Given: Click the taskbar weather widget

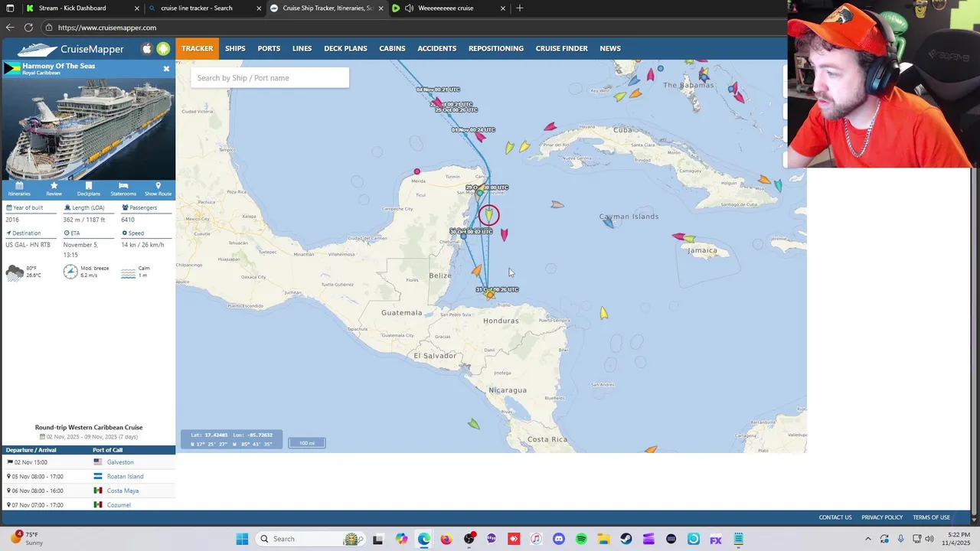Looking at the screenshot, I should coord(28,539).
